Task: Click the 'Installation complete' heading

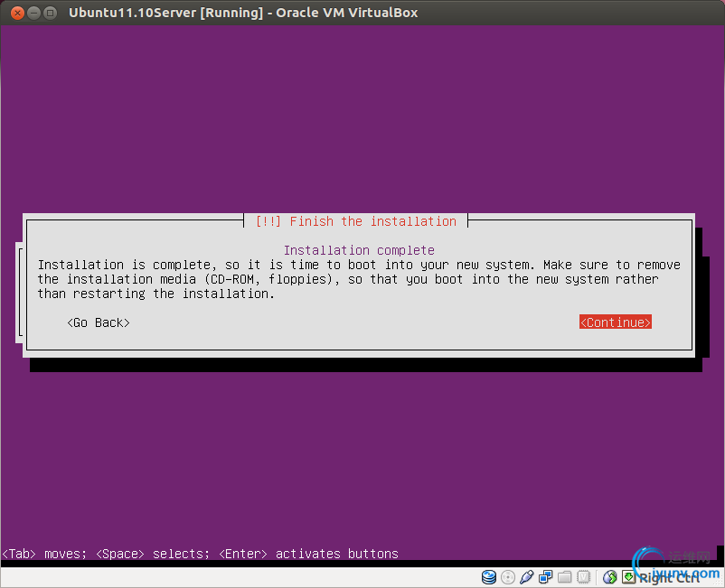Action: tap(359, 250)
